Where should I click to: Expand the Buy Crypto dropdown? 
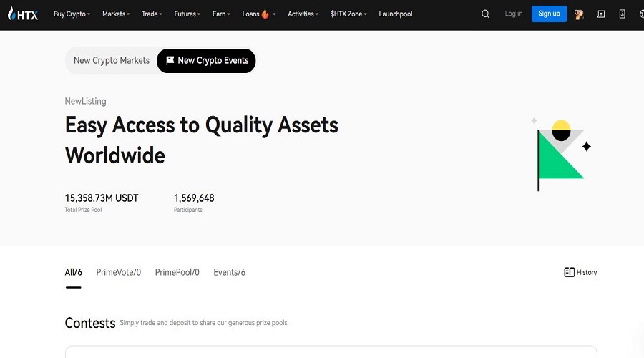72,14
